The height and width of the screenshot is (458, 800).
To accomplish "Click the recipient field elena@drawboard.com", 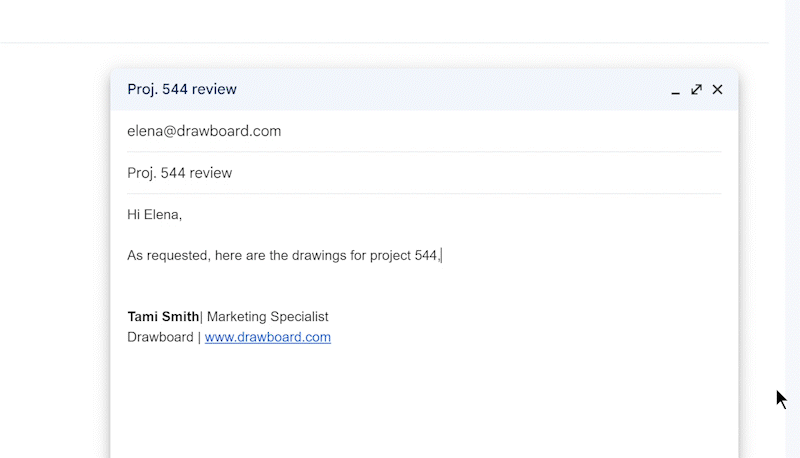I will click(x=424, y=131).
